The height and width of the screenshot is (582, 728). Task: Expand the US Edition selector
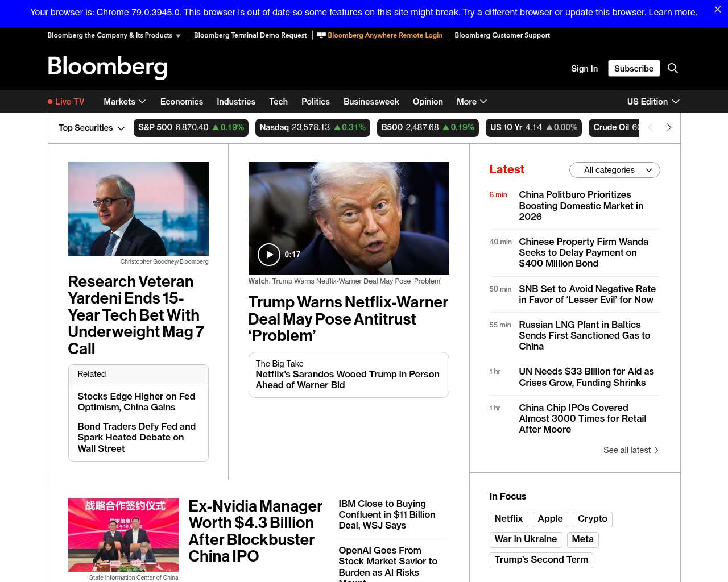[653, 102]
